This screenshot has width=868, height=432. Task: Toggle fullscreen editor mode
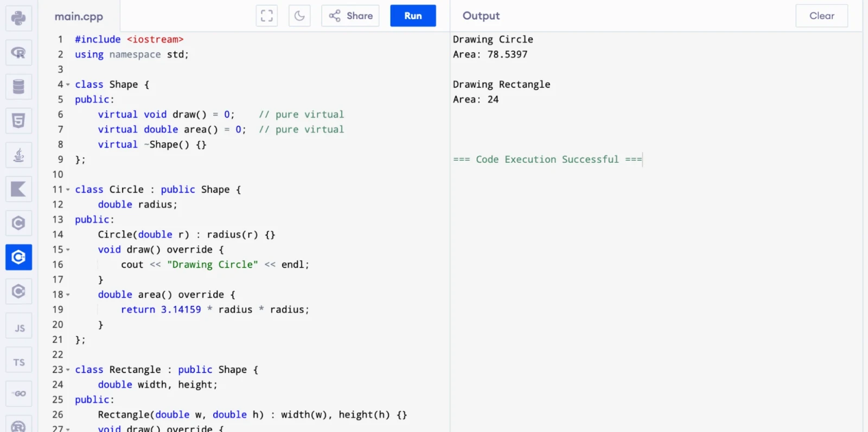click(267, 16)
